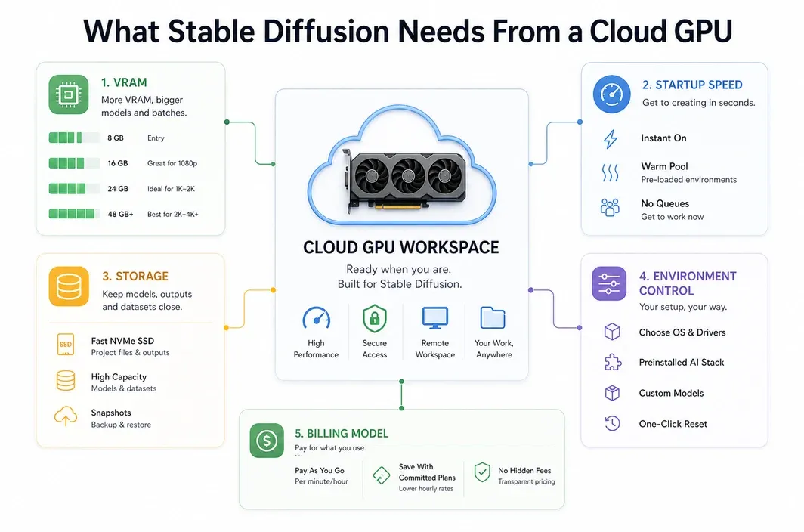804x532 pixels.
Task: Click the High Performance speedometer icon
Action: 317,318
